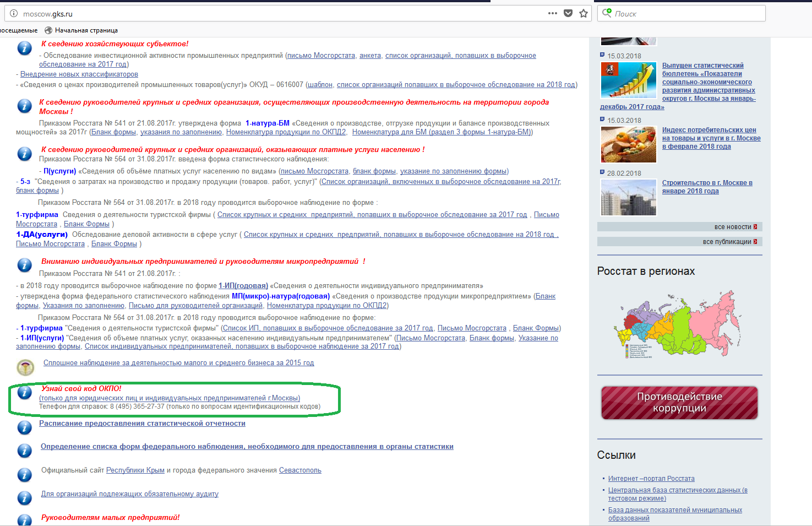Click info icon beside 'Официальный сайт Республики Крым'

(25, 474)
